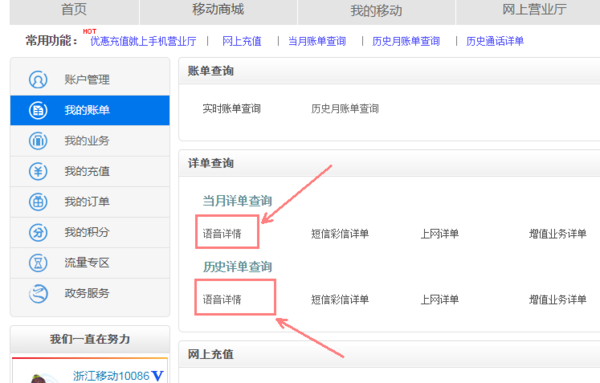Click 语音详情 under 历史详单查询
Screen dimensions: 600x383
click(x=222, y=299)
